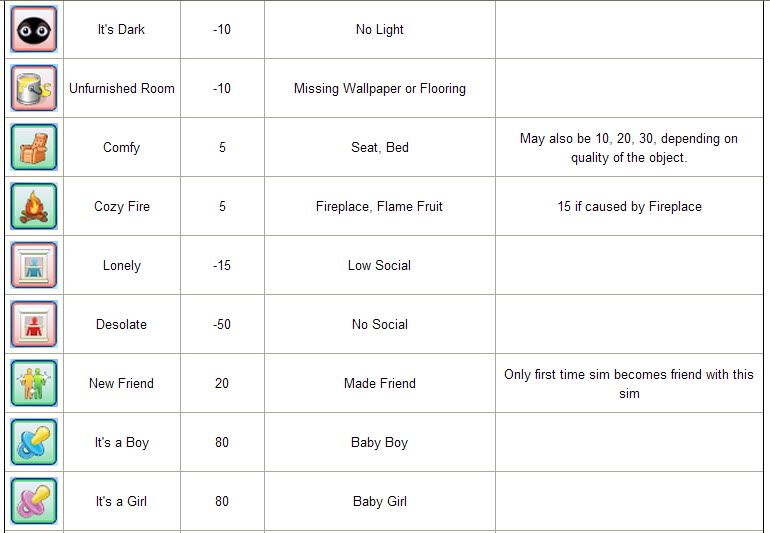Click the Comfy armchair icon

pyautogui.click(x=34, y=147)
